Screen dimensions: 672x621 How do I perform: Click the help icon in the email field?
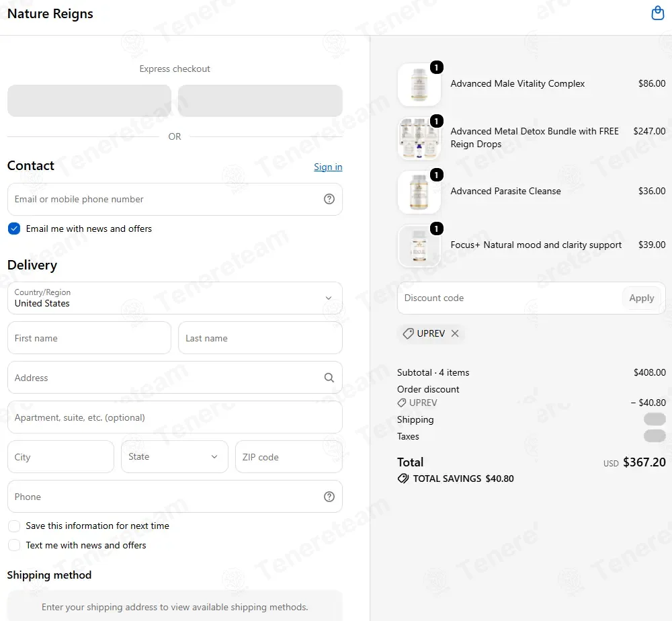pos(329,199)
